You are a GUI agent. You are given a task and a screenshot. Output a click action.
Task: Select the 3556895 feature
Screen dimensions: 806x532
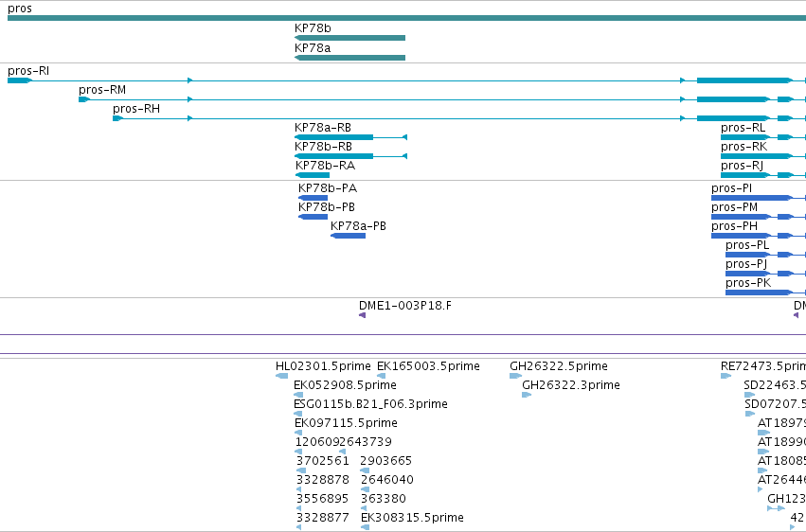pyautogui.click(x=299, y=508)
